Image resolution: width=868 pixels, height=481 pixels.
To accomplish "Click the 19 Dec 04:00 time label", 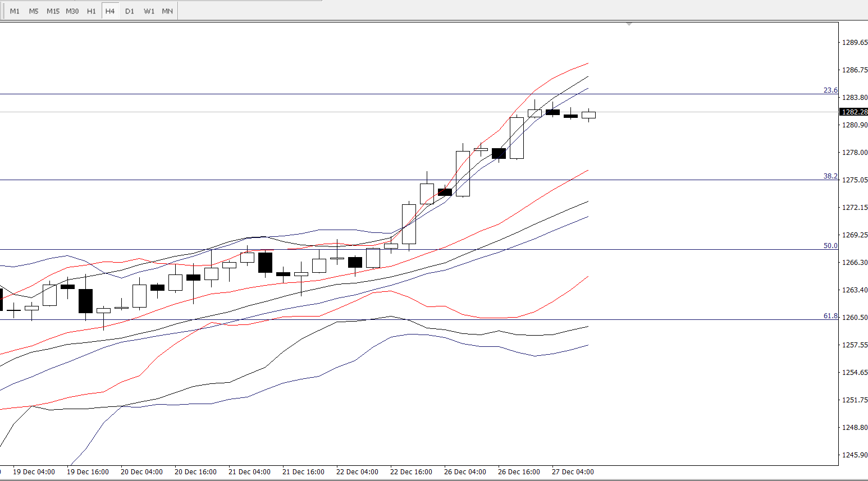I will pyautogui.click(x=34, y=472).
